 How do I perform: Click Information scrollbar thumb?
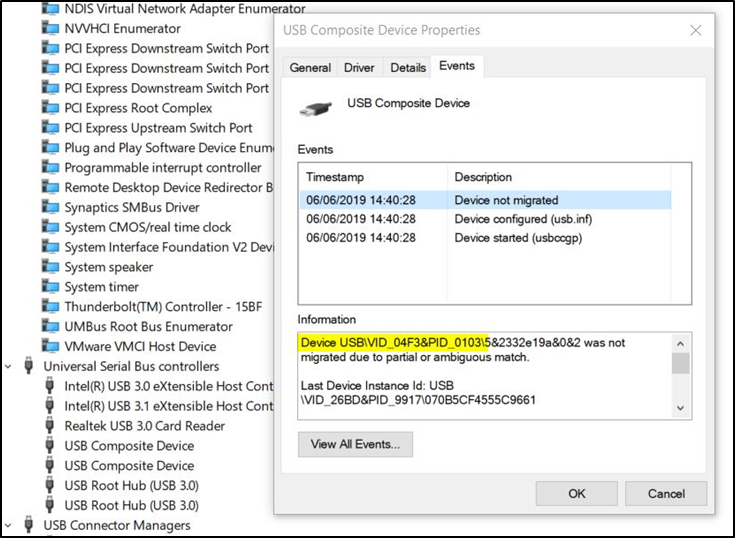pos(681,363)
